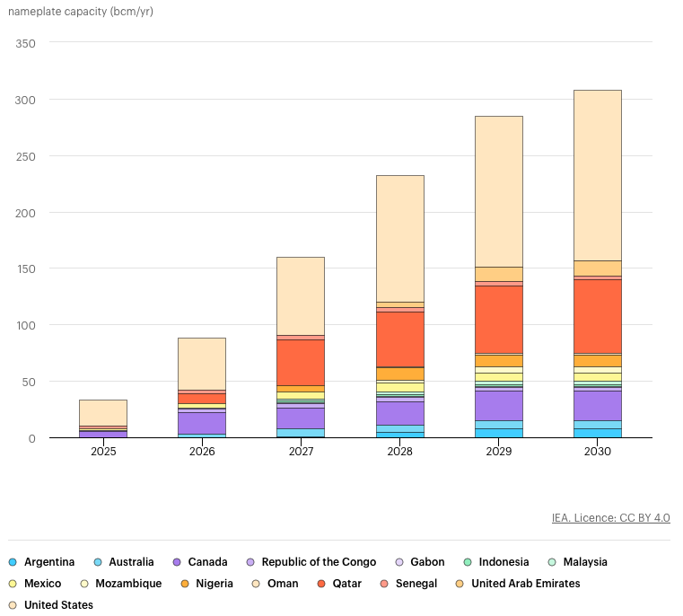
Task: Select the Indonesia legend circle
Action: 468,562
